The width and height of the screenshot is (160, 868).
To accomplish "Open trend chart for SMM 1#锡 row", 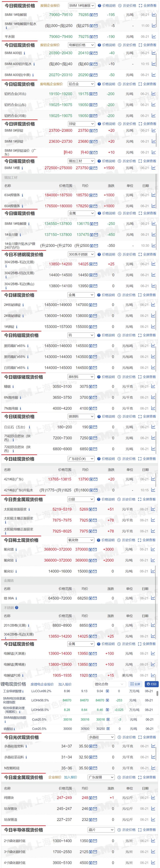I will coord(153,168).
